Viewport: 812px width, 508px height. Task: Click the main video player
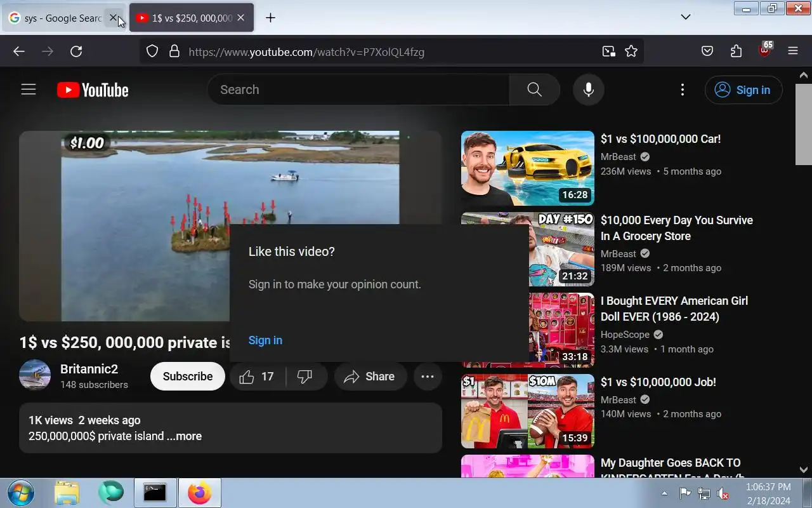coord(230,226)
